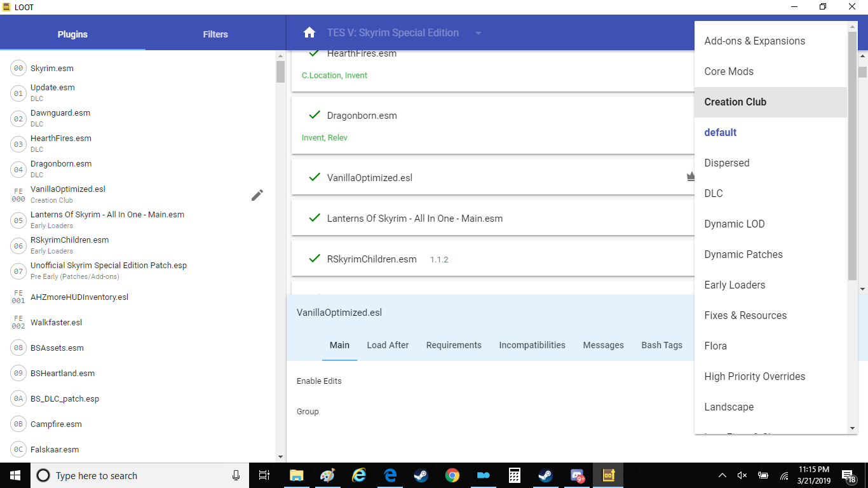
Task: Select the Main tab in the editor
Action: pos(339,345)
